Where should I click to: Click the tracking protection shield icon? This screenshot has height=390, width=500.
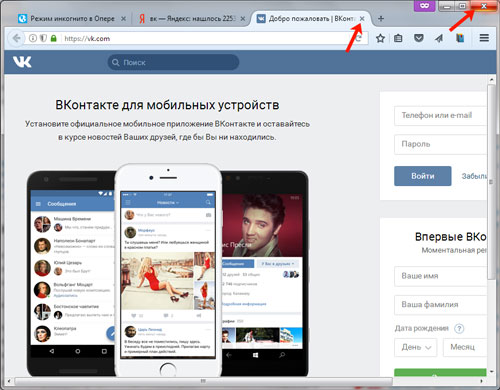tap(43, 38)
